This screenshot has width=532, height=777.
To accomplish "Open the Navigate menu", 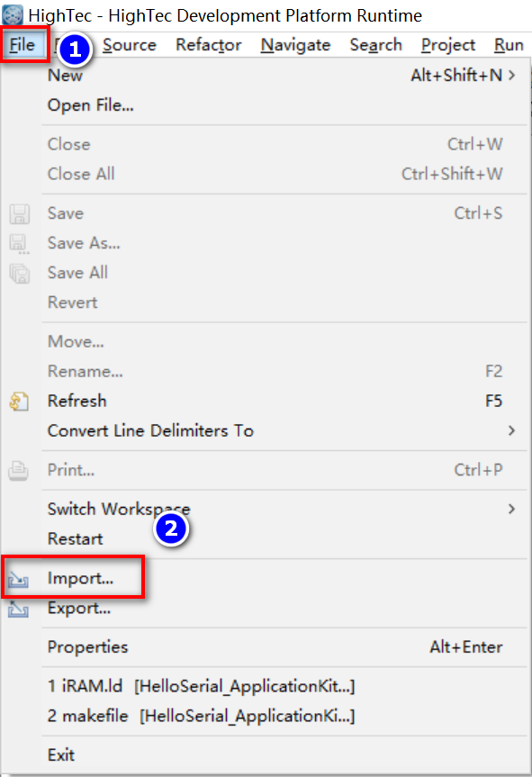I will pos(296,45).
